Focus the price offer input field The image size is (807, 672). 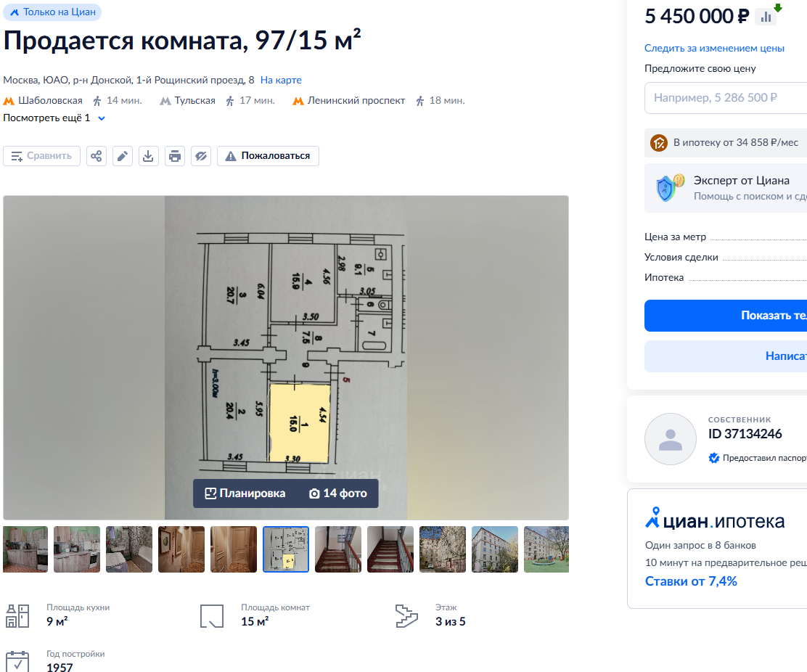pos(726,98)
